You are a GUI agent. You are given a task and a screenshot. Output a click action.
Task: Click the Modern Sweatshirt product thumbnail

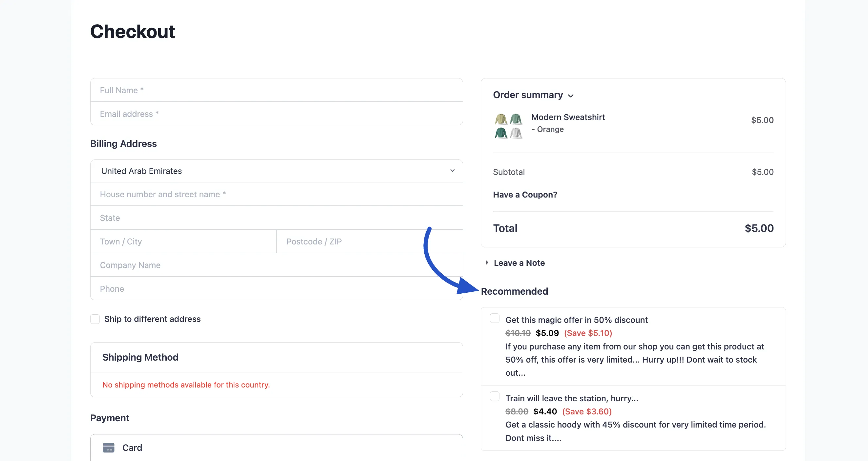508,126
